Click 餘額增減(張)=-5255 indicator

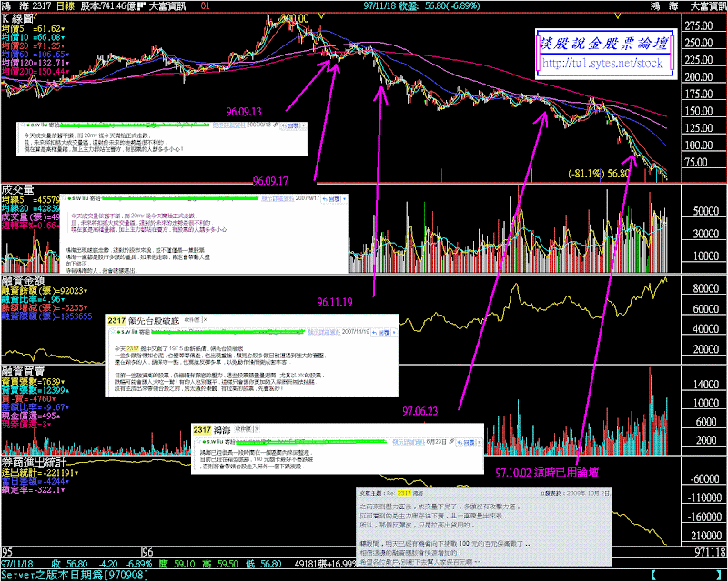(45, 307)
